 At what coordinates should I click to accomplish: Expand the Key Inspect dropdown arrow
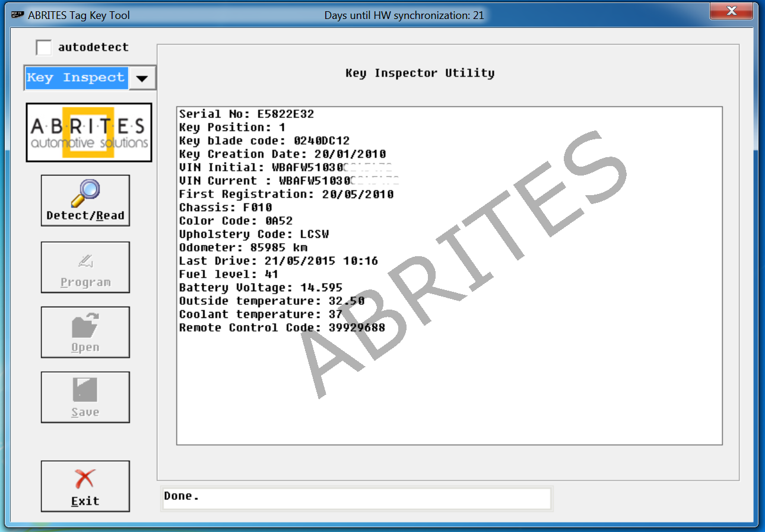(x=142, y=78)
